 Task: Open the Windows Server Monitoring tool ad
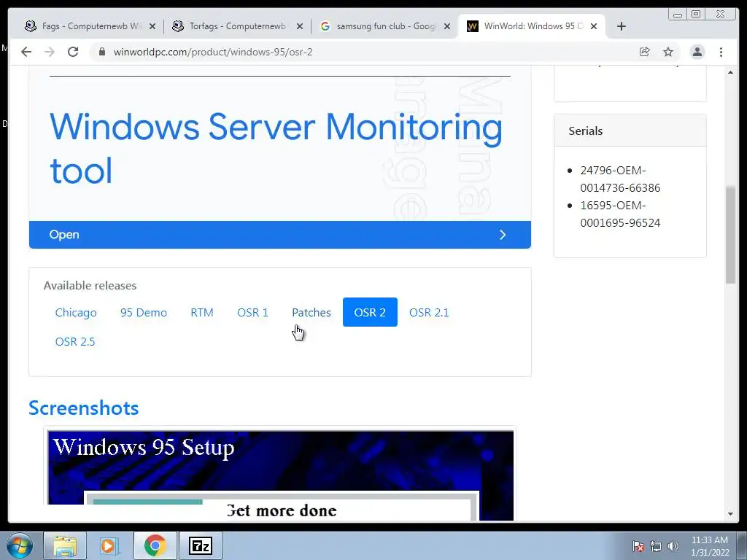[276, 148]
